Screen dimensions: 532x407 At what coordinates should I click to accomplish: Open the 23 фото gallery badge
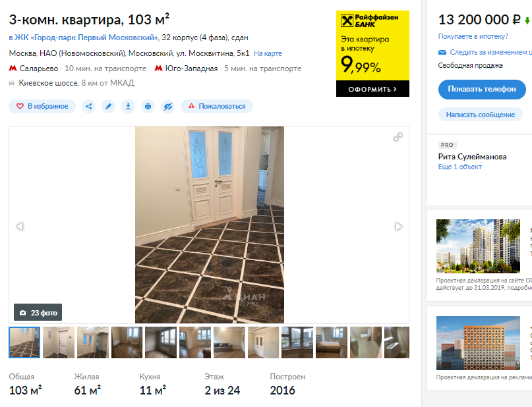click(38, 312)
